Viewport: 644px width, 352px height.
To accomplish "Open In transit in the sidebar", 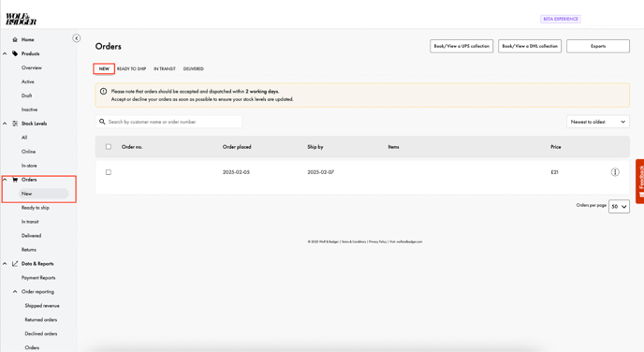I will pyautogui.click(x=30, y=222).
